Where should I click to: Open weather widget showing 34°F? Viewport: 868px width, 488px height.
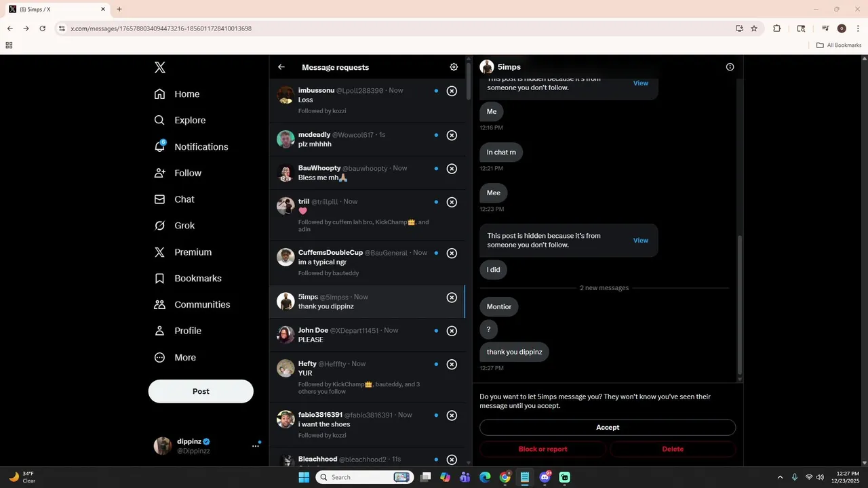tap(22, 477)
